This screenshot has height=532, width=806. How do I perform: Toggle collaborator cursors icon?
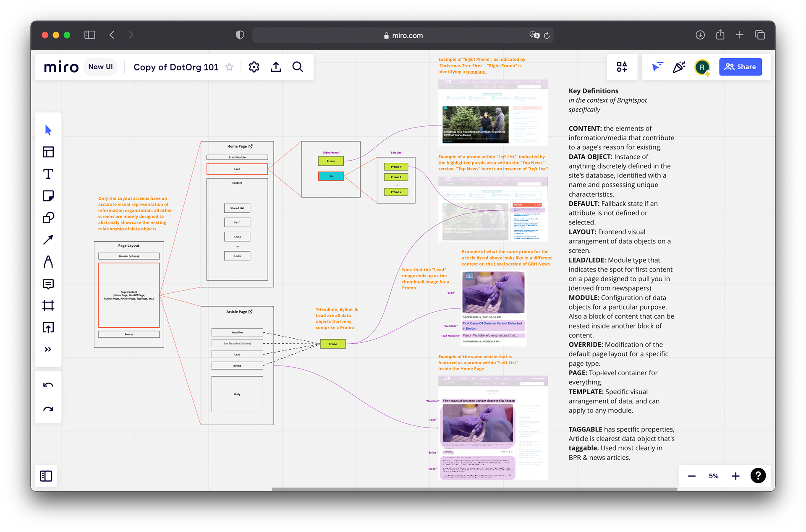click(657, 67)
